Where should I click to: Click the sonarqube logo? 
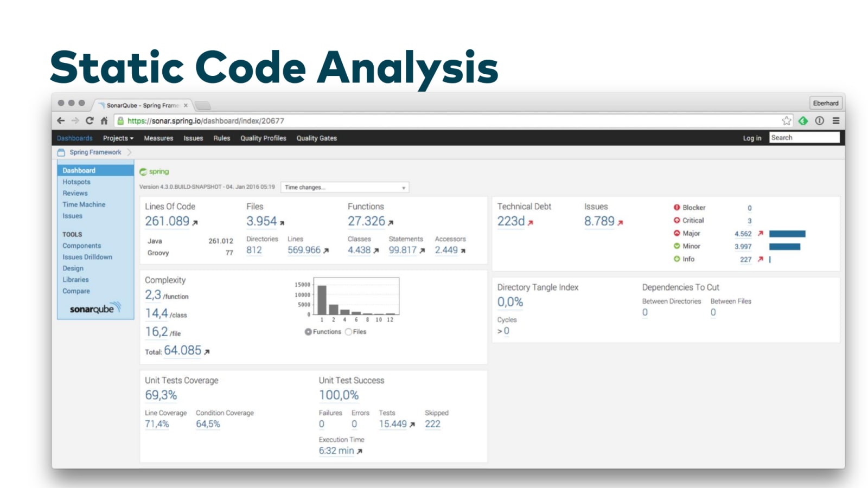tap(95, 309)
